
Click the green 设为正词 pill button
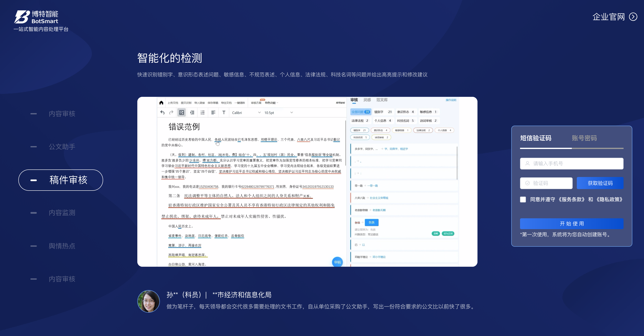[448, 234]
